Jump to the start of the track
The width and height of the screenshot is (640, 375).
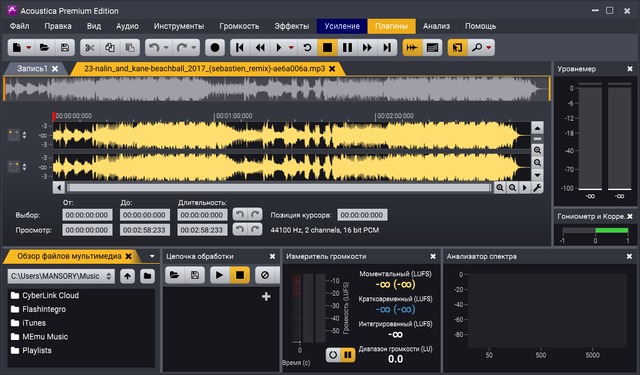(240, 48)
